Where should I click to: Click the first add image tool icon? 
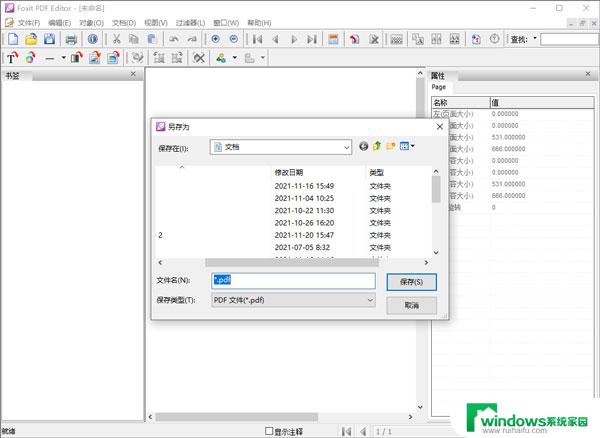[x=95, y=58]
